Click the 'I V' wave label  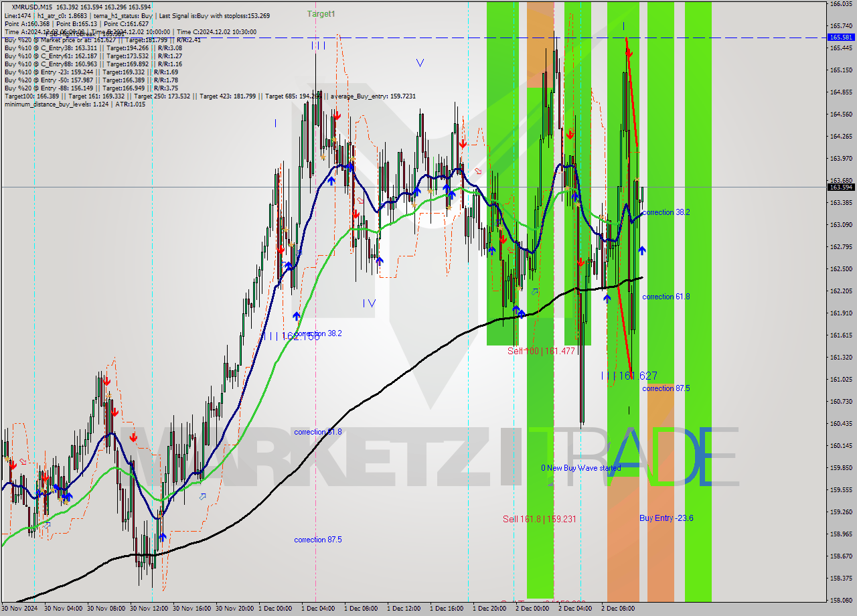pos(369,303)
